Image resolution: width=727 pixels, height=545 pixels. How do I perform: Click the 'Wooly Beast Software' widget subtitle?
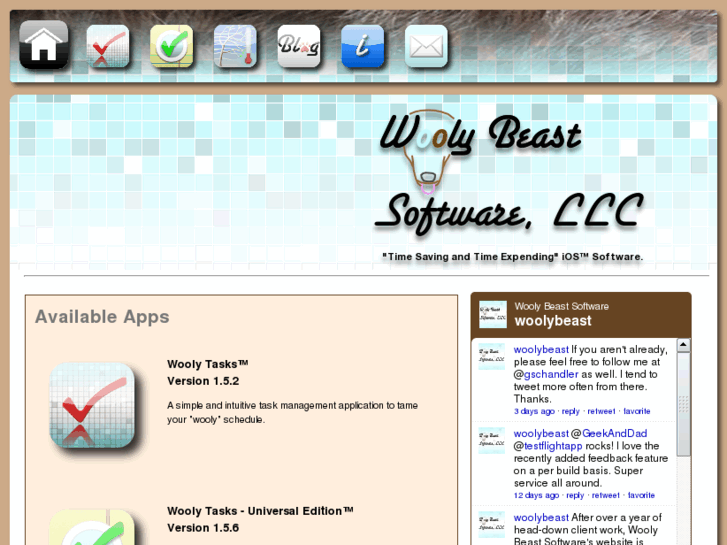pos(561,306)
